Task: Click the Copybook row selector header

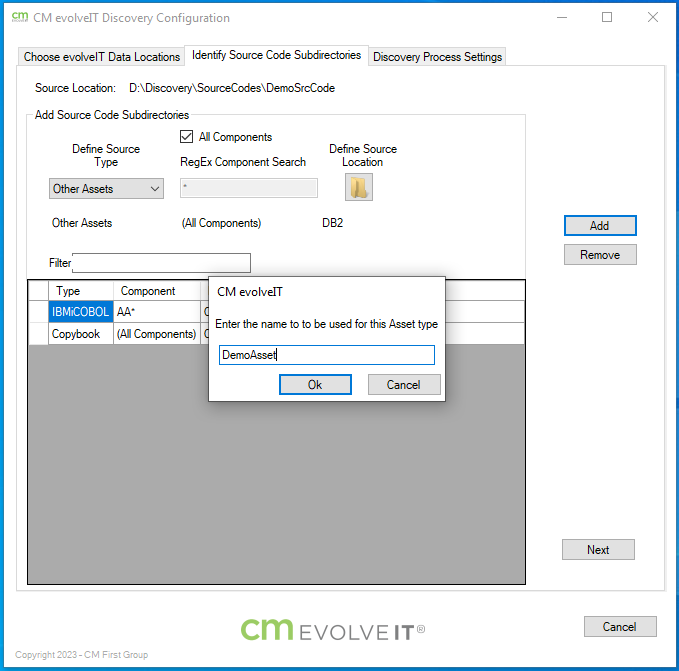Action: pos(38,334)
